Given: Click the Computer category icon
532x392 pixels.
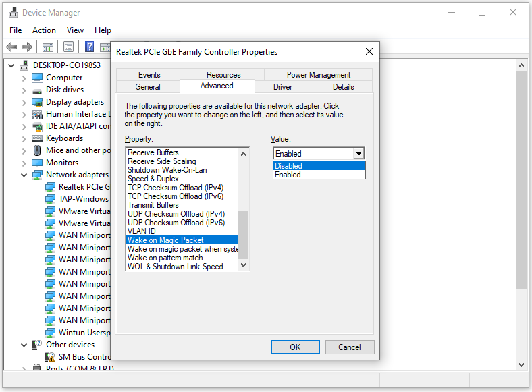Looking at the screenshot, I should [37, 78].
